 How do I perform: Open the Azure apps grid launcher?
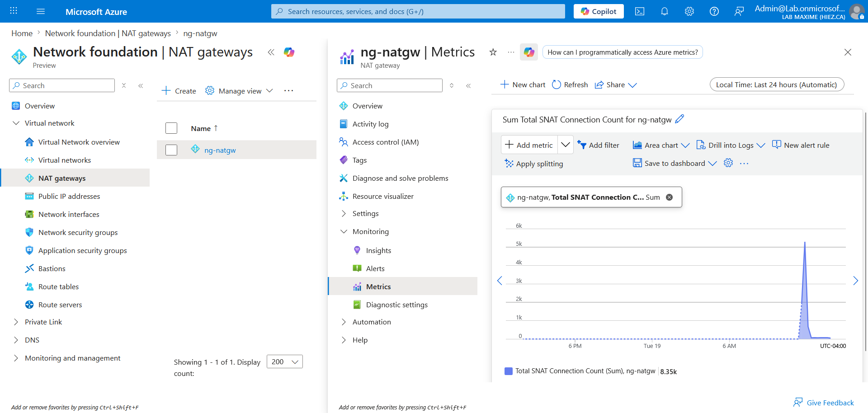click(14, 11)
